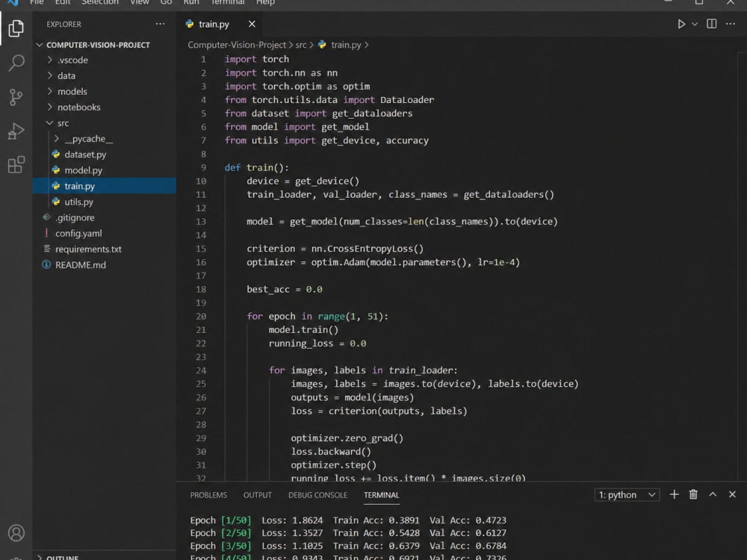This screenshot has height=560, width=747.
Task: Expand the data folder
Action: [x=49, y=75]
